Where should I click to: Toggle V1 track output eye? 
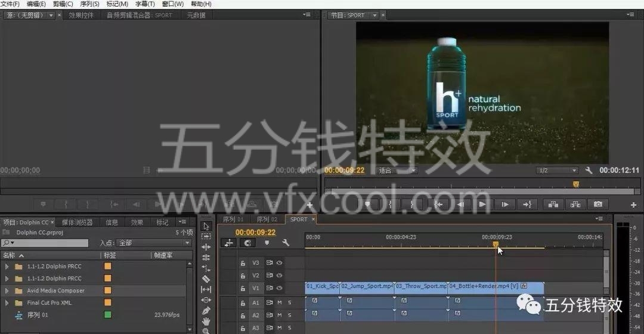pos(279,288)
